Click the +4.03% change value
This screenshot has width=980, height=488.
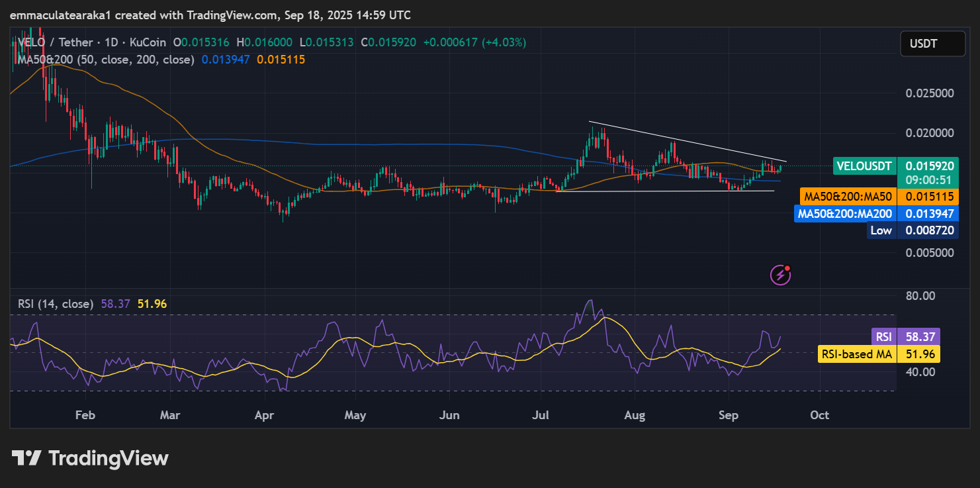click(x=506, y=42)
